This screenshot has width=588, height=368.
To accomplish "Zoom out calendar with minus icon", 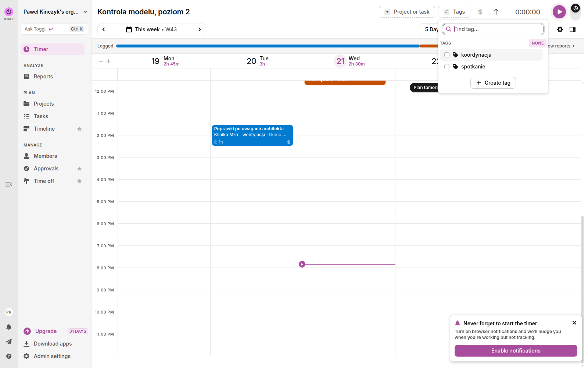I will pyautogui.click(x=101, y=61).
